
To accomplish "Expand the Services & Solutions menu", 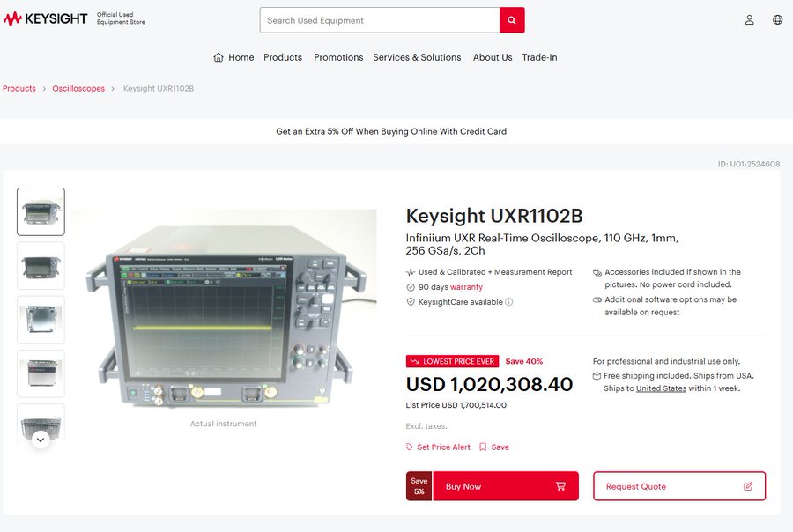I will click(417, 57).
